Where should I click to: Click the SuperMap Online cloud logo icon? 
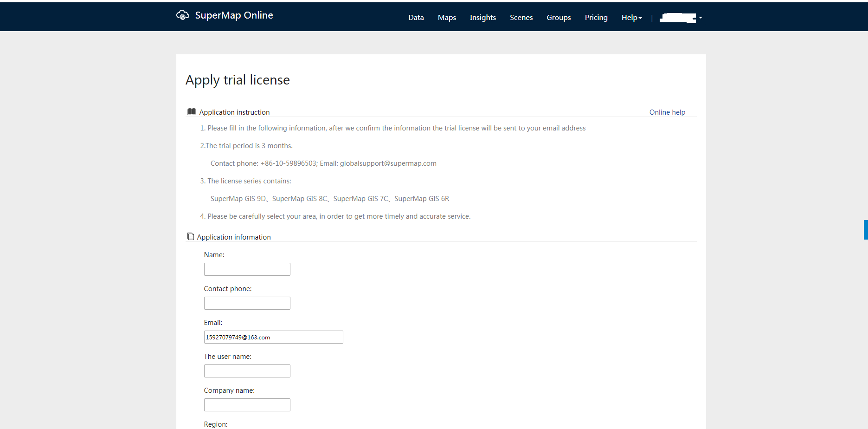click(183, 15)
